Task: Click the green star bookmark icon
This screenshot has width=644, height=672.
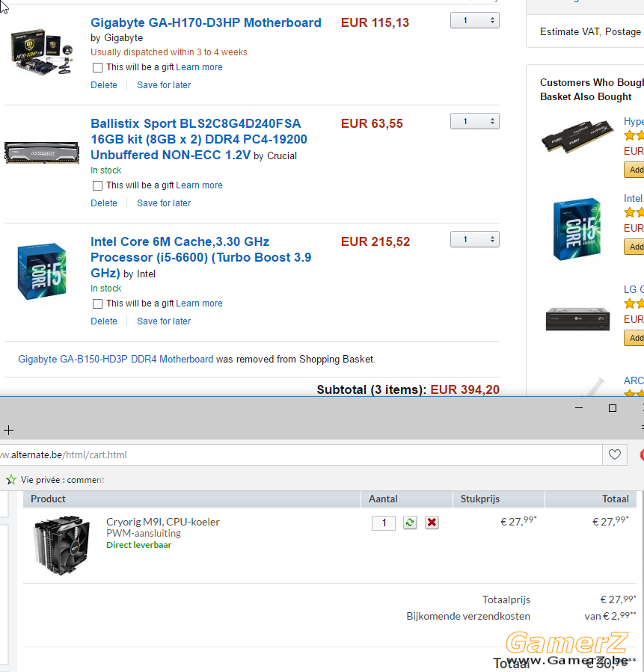Action: (x=11, y=480)
